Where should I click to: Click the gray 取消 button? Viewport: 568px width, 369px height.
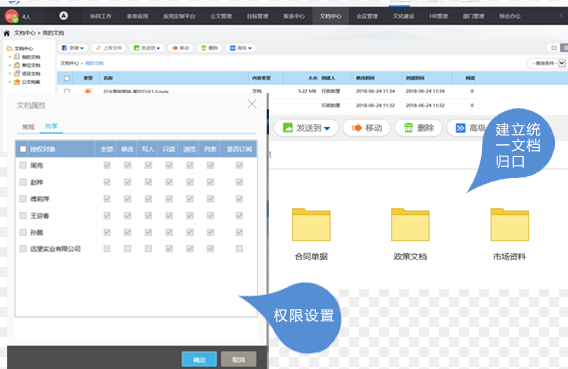click(x=238, y=359)
